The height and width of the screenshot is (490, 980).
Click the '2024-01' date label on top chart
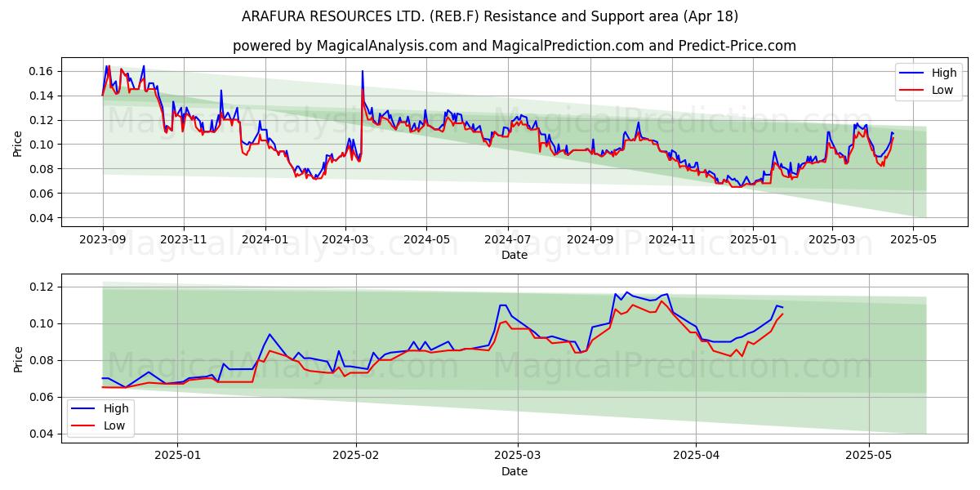[265, 241]
